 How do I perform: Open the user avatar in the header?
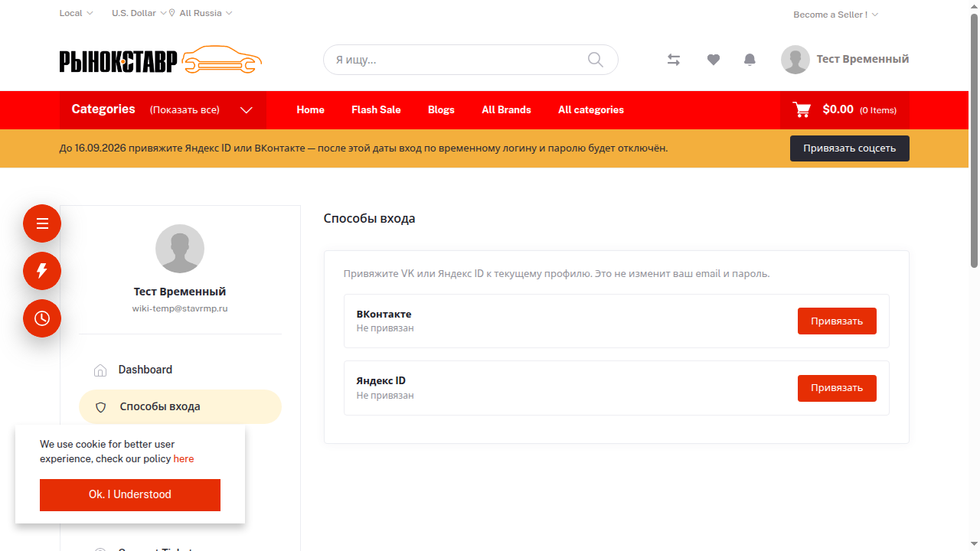pyautogui.click(x=795, y=60)
